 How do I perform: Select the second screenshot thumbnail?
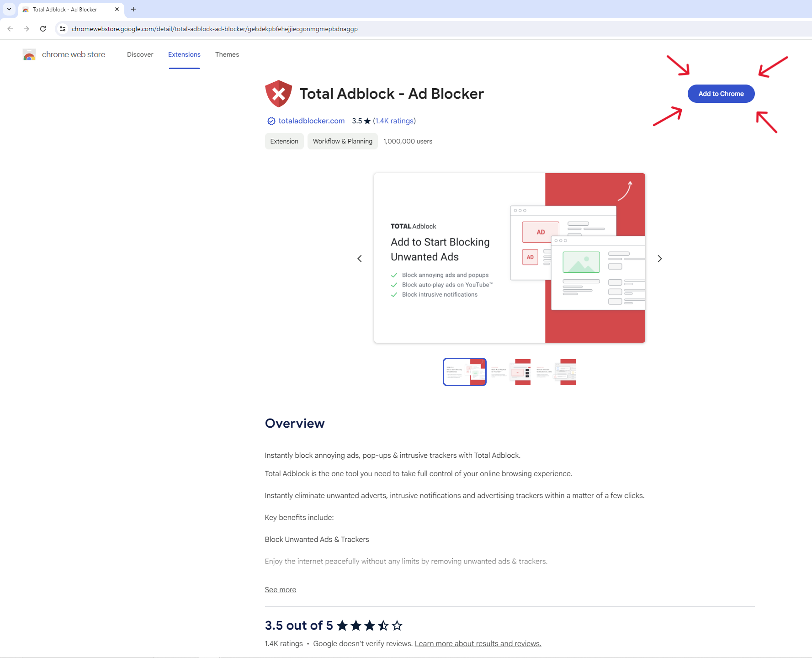pos(510,372)
